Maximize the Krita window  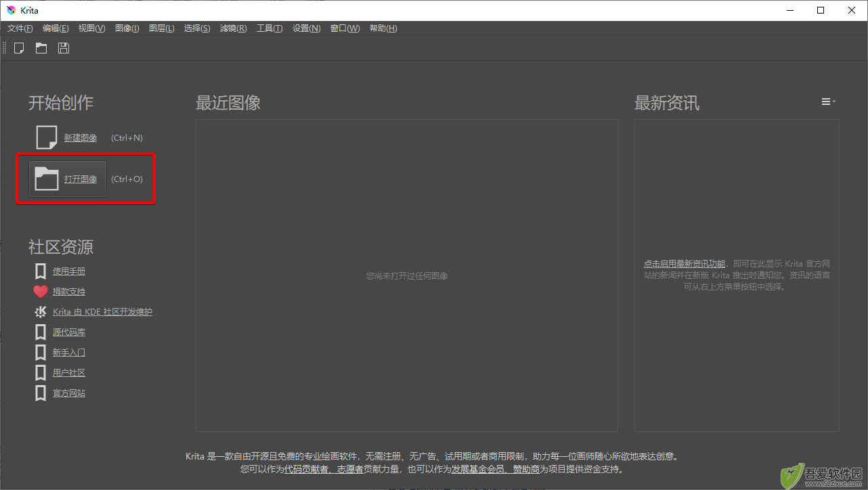(821, 10)
